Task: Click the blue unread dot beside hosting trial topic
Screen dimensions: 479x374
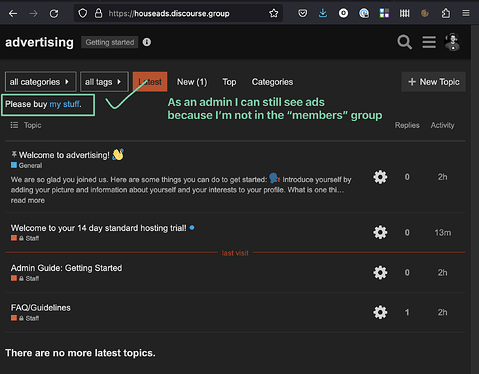Action: coord(192,228)
